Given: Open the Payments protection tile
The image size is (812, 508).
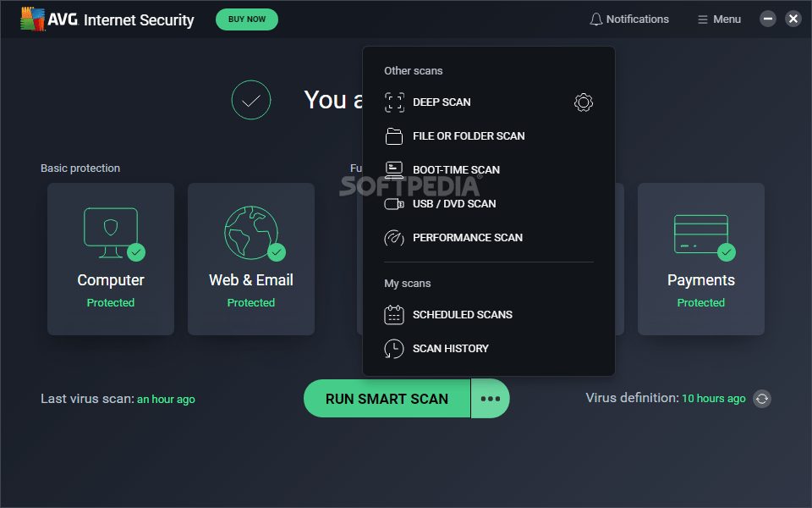Looking at the screenshot, I should (701, 259).
